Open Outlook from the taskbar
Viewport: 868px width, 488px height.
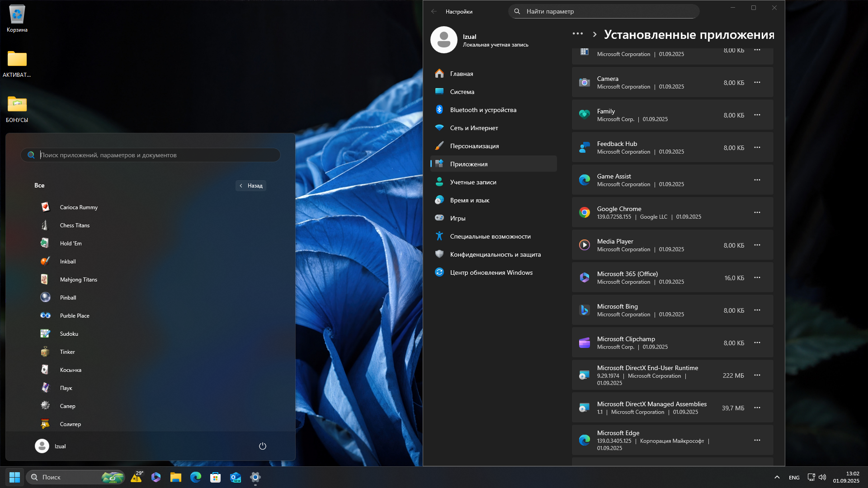tap(236, 477)
